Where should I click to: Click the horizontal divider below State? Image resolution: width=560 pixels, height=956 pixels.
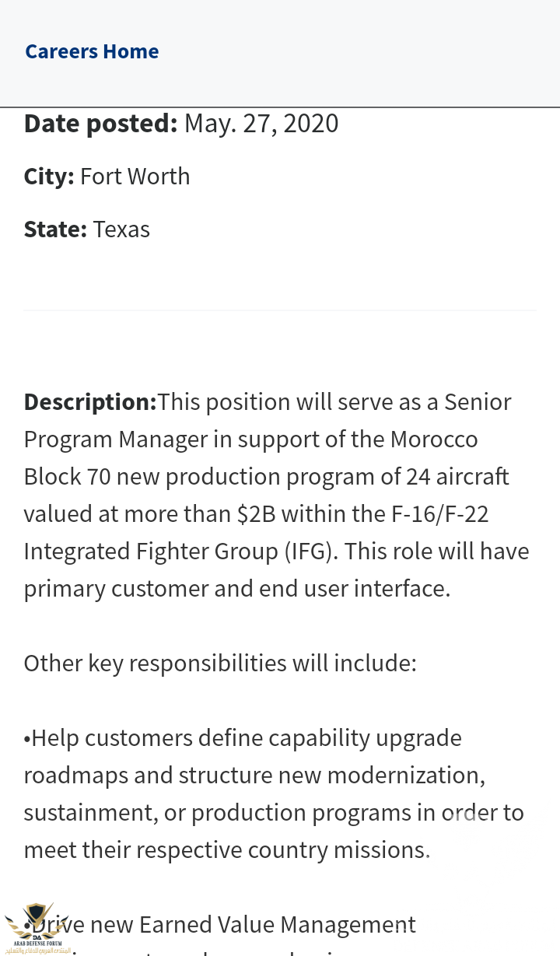[x=280, y=310]
